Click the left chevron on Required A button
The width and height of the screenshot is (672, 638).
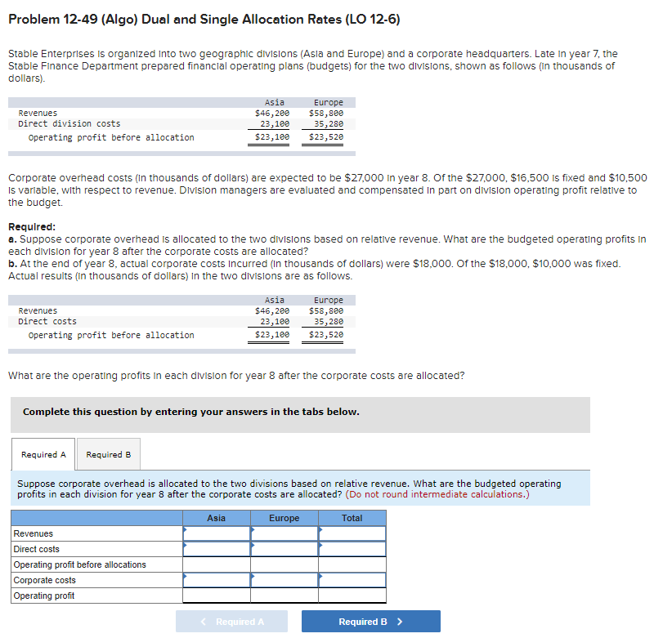(204, 622)
